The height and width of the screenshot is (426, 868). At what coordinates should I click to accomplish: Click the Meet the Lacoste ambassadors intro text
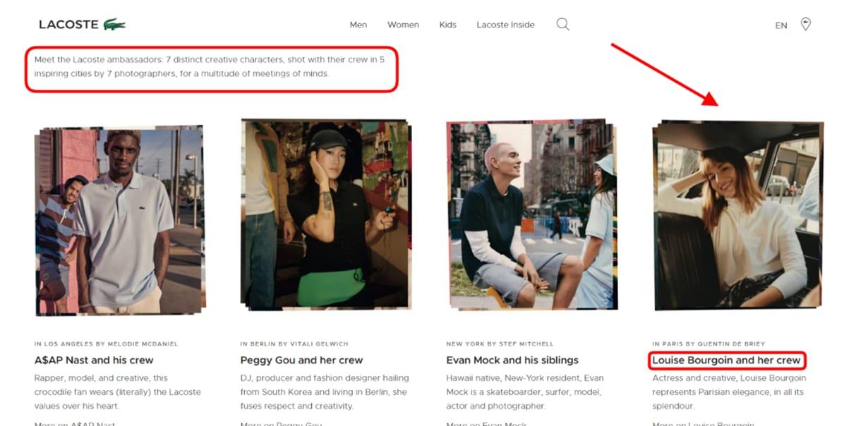coord(210,66)
